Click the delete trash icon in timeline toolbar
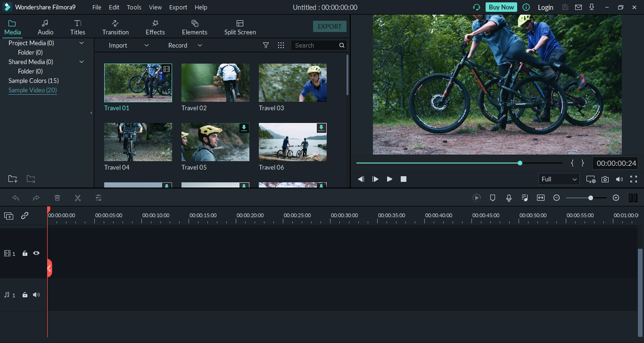 click(x=57, y=198)
